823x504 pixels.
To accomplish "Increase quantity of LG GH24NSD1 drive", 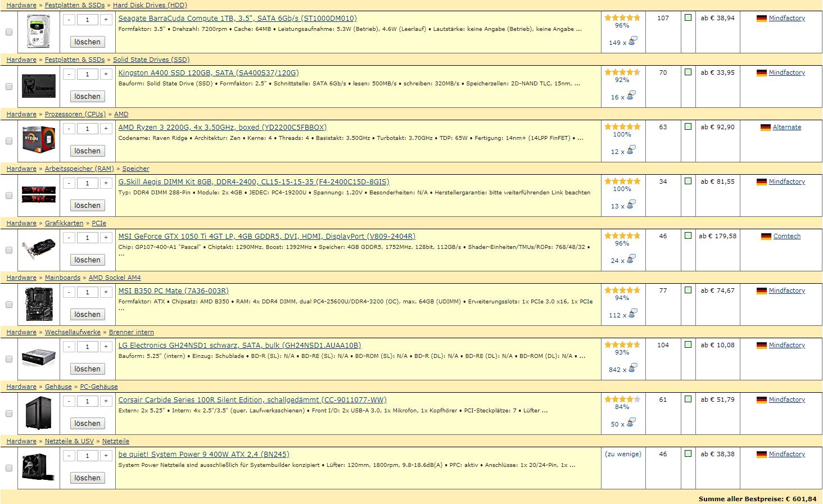I will (x=106, y=347).
